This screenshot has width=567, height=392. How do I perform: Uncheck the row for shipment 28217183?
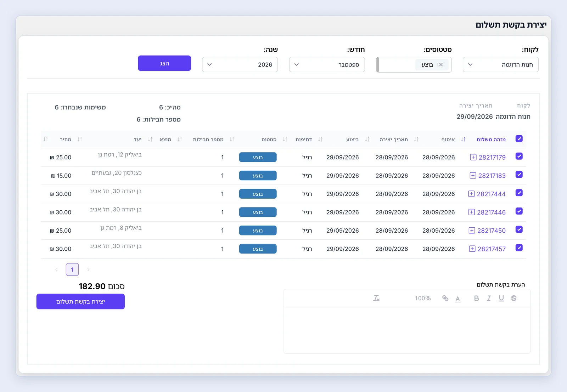tap(519, 175)
